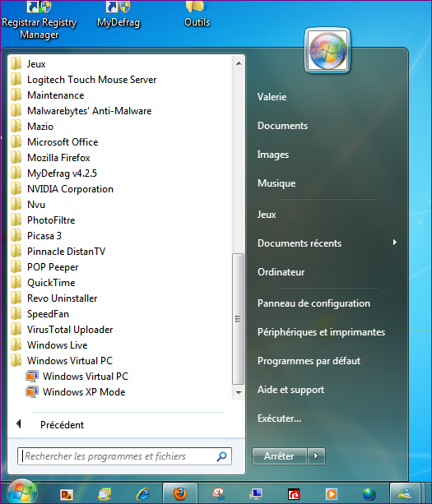
Task: Open Programmes par défaut
Action: tap(309, 361)
